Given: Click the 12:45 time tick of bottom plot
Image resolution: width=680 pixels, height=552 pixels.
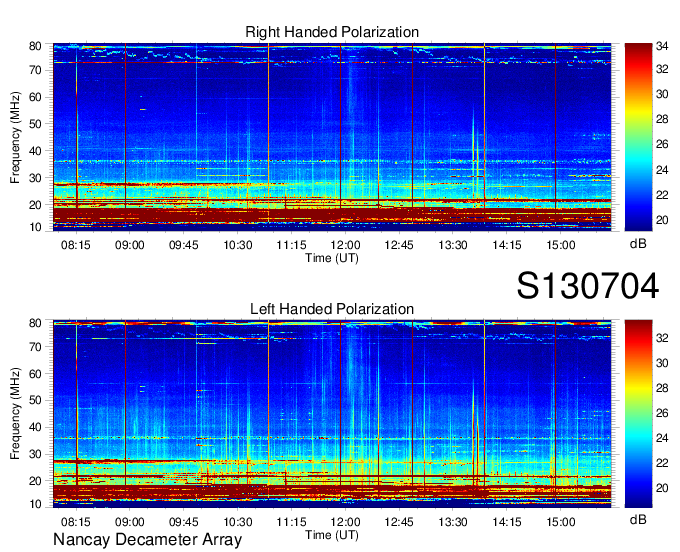Looking at the screenshot, I should pos(399,522).
